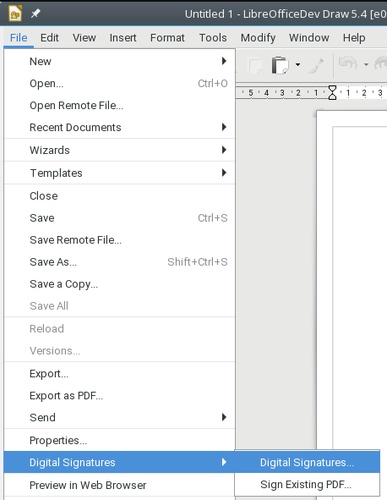
Task: Choose Close from the File menu
Action: click(x=120, y=196)
